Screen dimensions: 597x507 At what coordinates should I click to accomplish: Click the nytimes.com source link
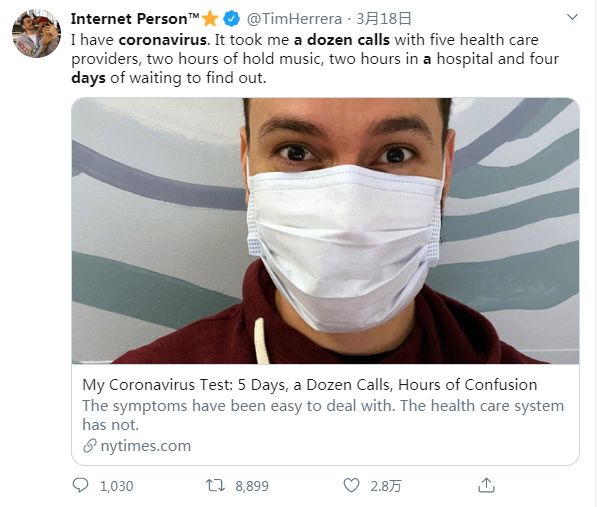(146, 446)
